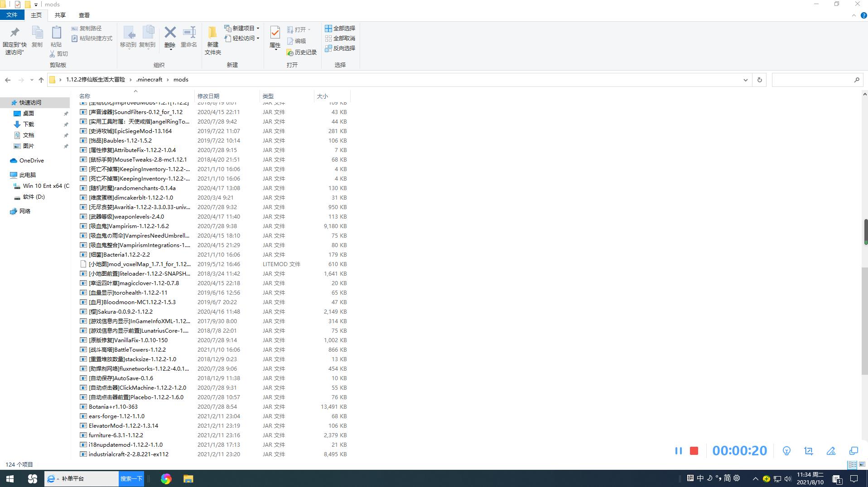The width and height of the screenshot is (868, 487).
Task: Click the Rename icon in ribbon
Action: 189,32
